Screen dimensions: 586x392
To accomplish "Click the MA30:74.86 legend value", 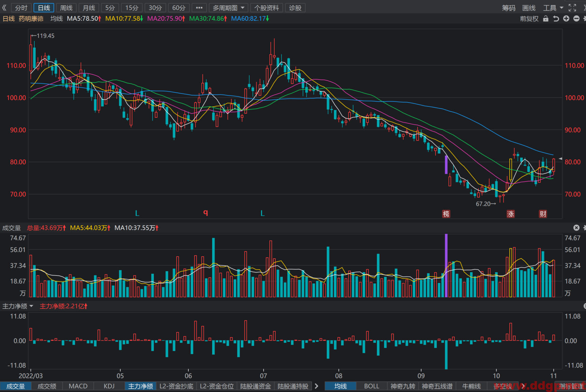I will 208,18.
